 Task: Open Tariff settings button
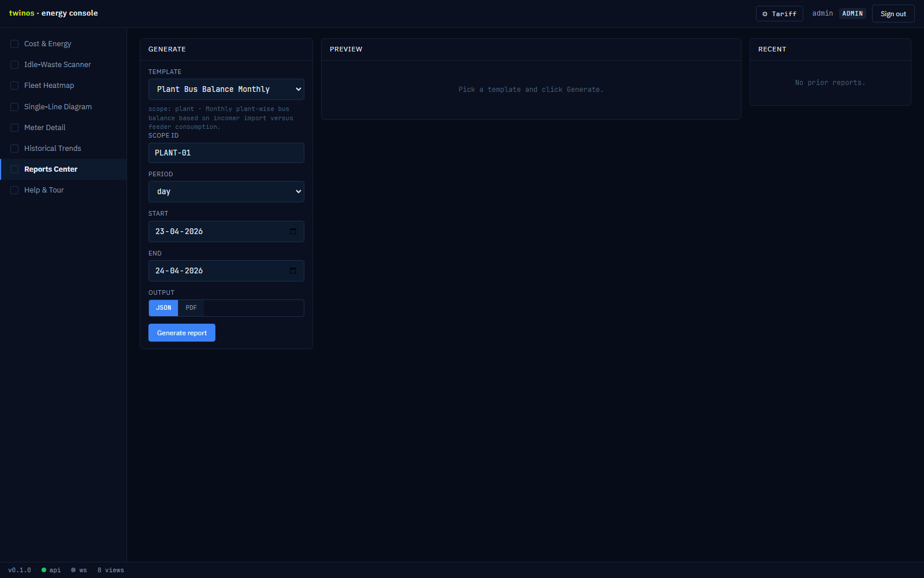(780, 14)
